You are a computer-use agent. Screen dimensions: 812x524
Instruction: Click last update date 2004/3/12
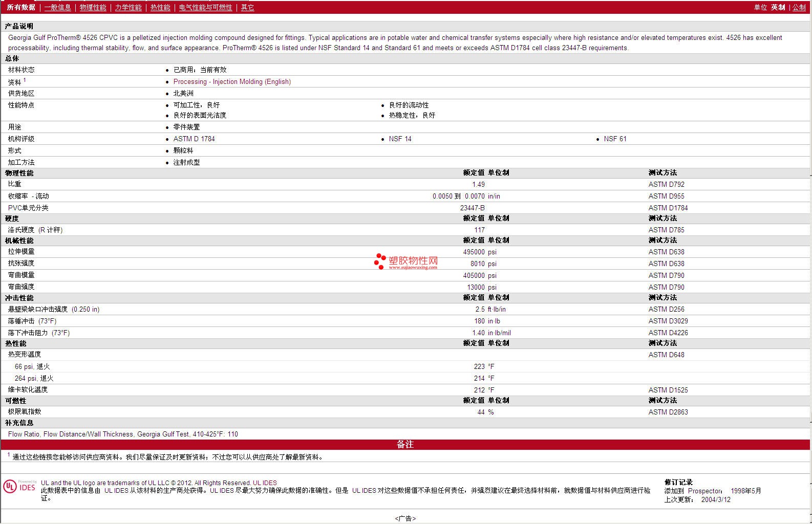coord(716,499)
